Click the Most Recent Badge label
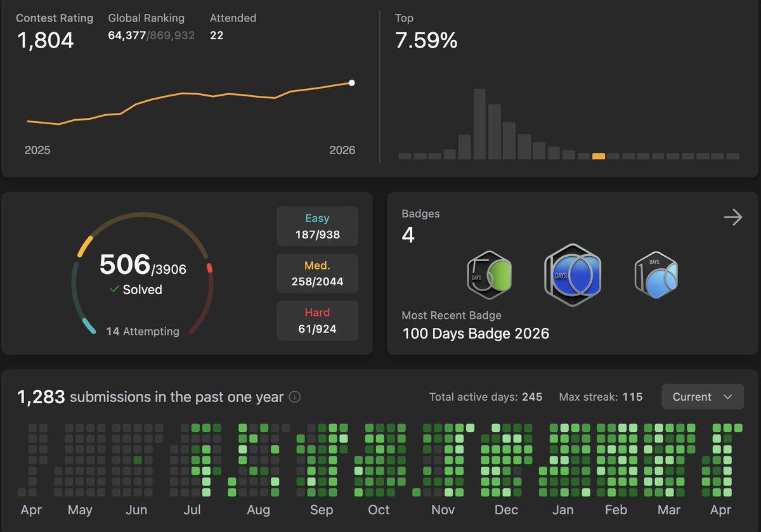 (x=452, y=315)
